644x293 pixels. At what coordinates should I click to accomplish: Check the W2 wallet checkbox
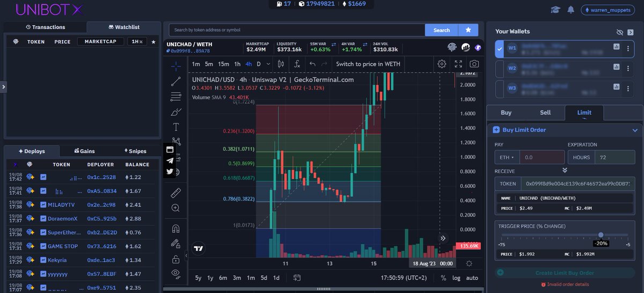(500, 68)
